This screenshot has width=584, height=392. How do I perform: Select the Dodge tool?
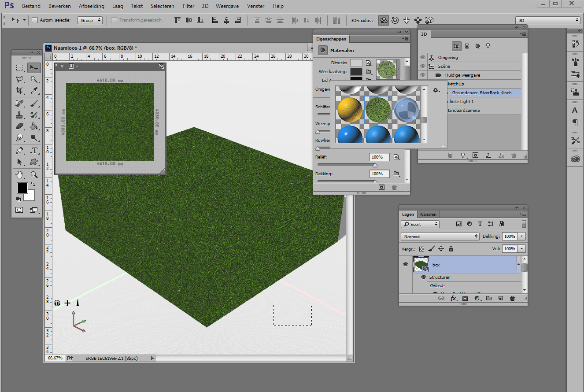pyautogui.click(x=34, y=138)
